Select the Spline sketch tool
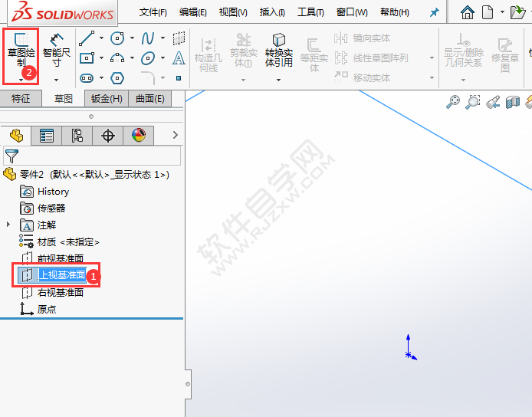The image size is (532, 417). 148,38
